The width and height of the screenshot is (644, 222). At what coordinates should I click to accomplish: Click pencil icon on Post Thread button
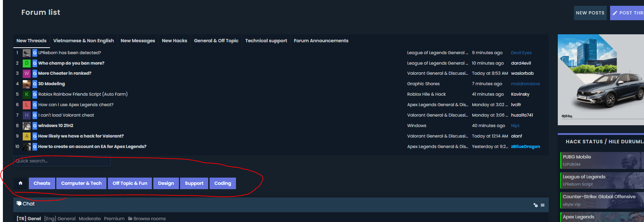tap(615, 13)
